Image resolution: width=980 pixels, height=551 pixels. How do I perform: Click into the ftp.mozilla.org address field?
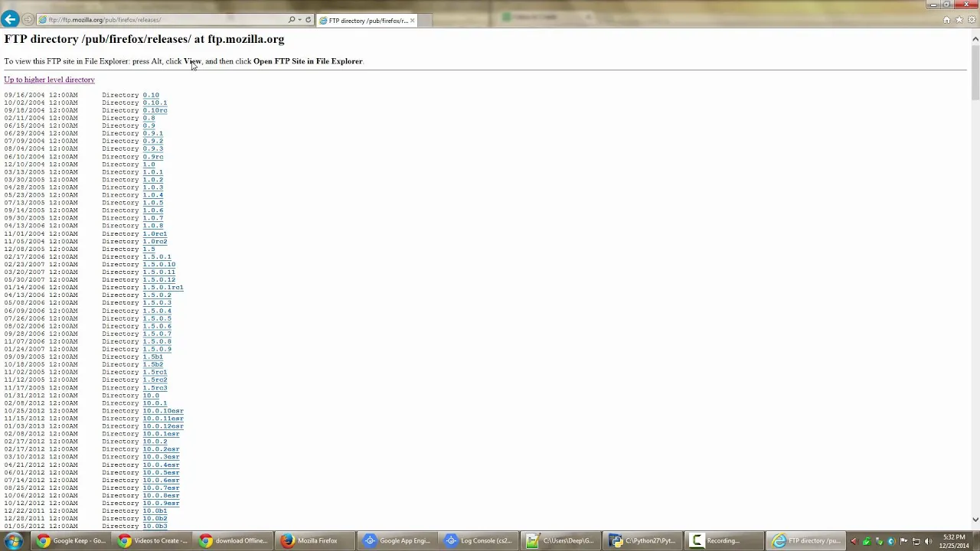pyautogui.click(x=161, y=20)
